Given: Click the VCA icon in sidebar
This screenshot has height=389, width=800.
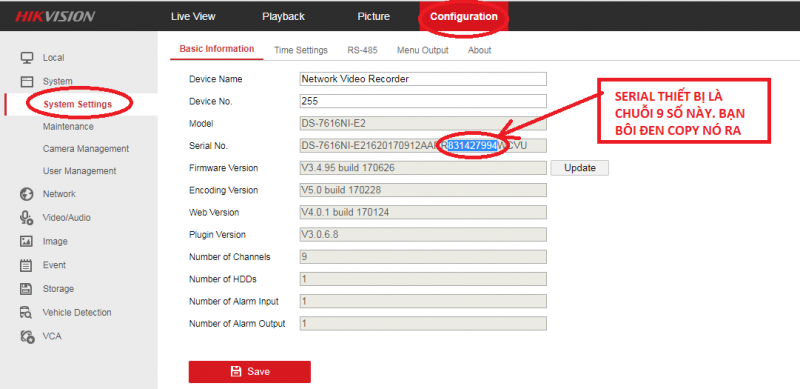Looking at the screenshot, I should 27,336.
